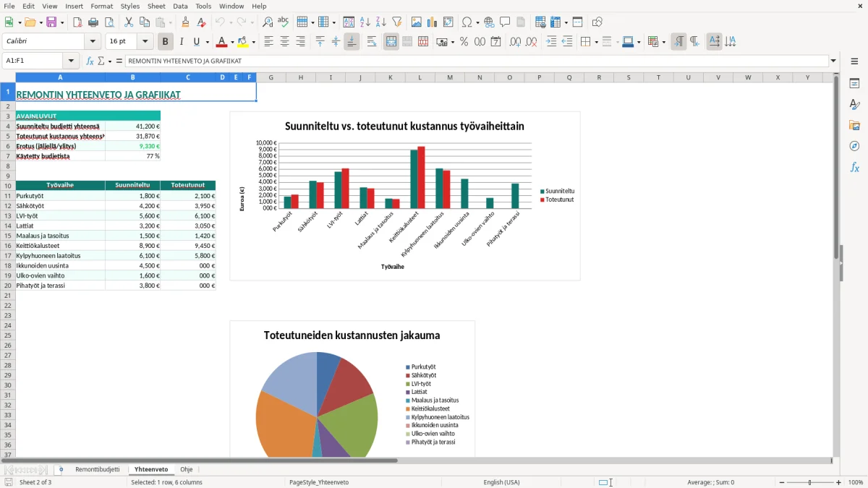Run the spelling check

pyautogui.click(x=284, y=22)
